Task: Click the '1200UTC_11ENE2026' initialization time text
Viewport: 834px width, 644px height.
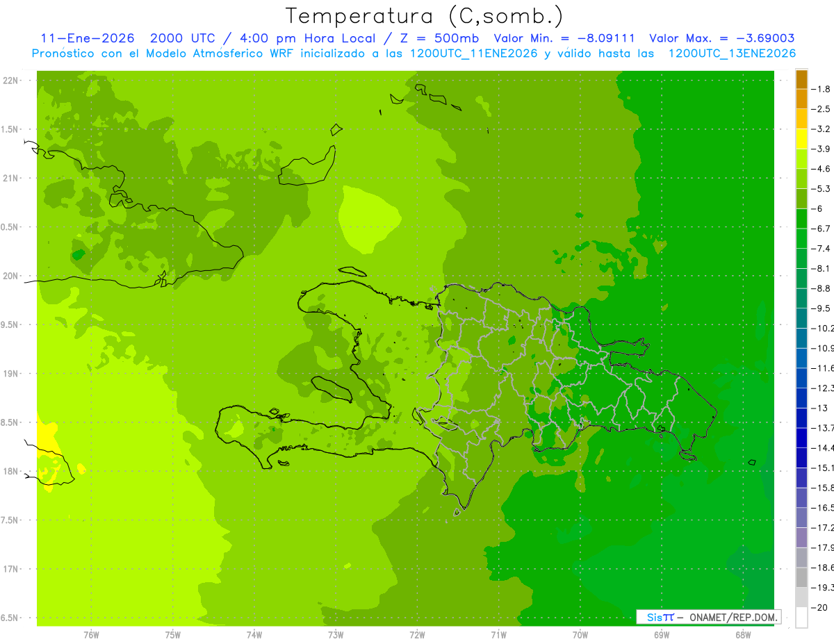Action: coord(473,53)
